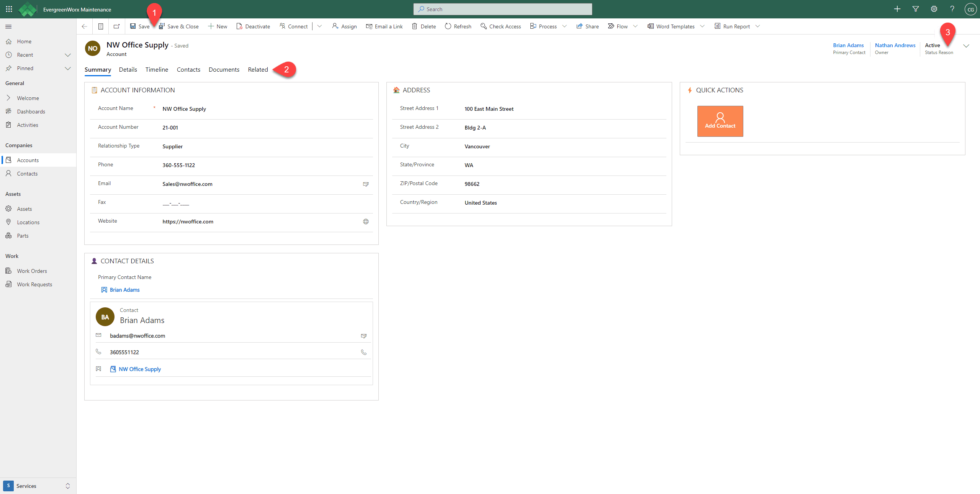Click the Share icon on the command bar
The image size is (980, 494).
579,26
